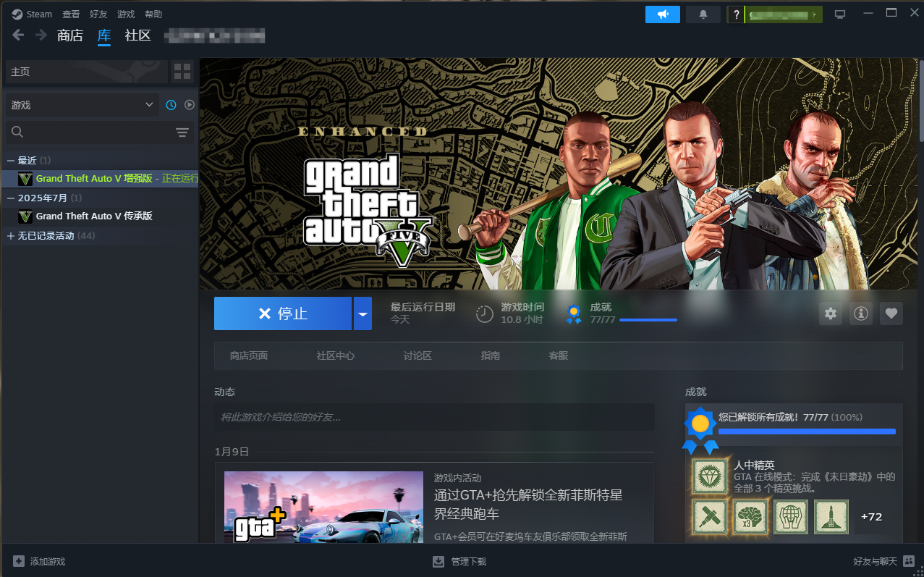
Task: Expand the 无已记录活动 category
Action: [x=11, y=236]
